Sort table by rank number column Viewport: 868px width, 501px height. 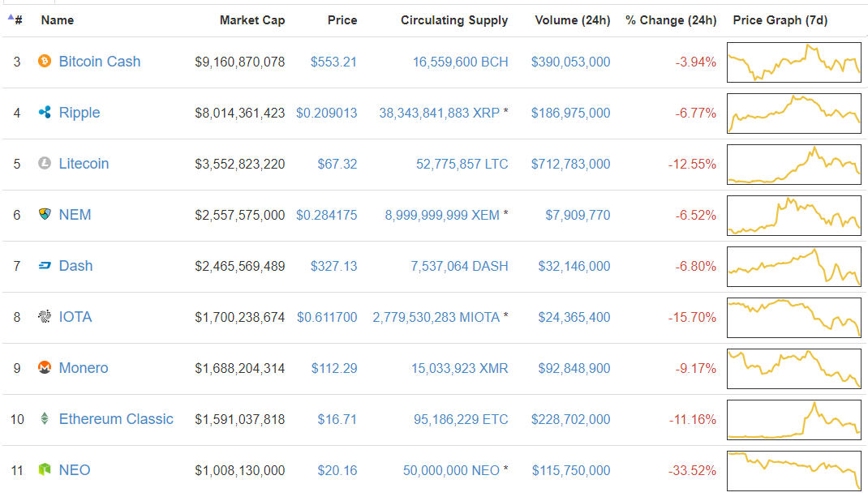[x=17, y=20]
